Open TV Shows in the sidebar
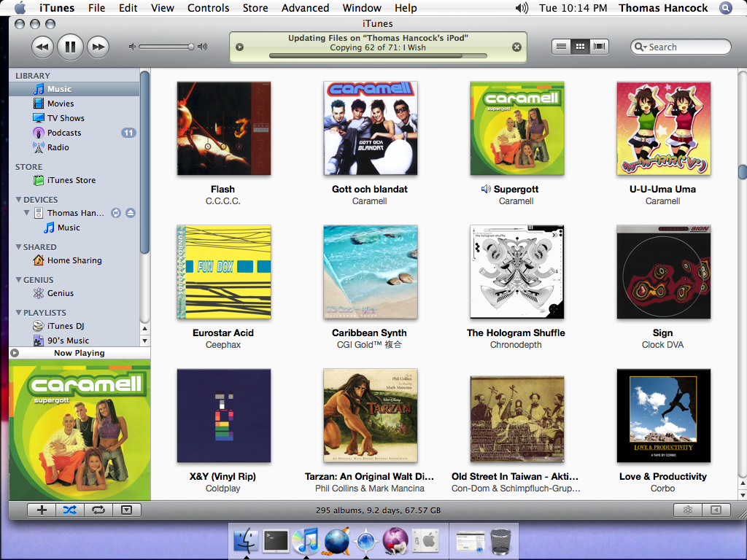The image size is (747, 560). click(74, 118)
